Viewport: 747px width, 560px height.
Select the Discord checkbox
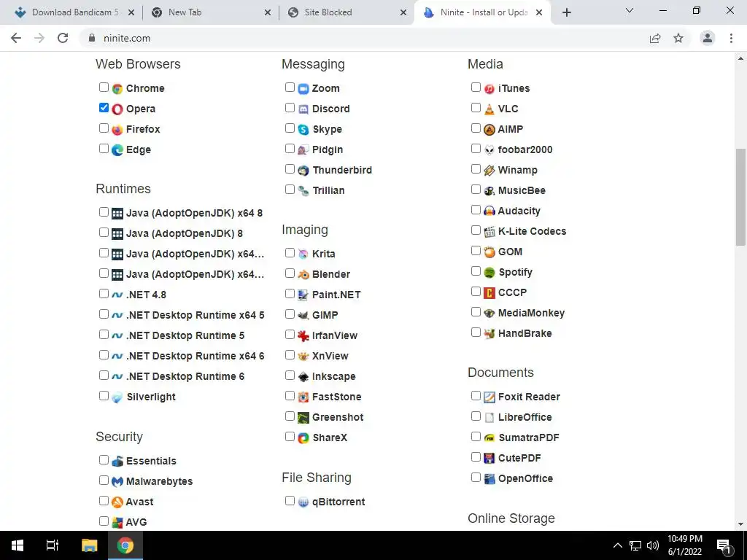pos(290,108)
